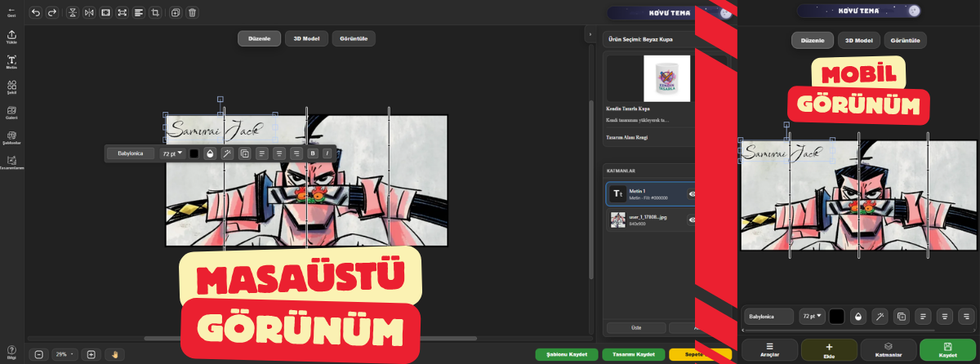Click the copy layer icon in the desktop text bar

point(245,153)
